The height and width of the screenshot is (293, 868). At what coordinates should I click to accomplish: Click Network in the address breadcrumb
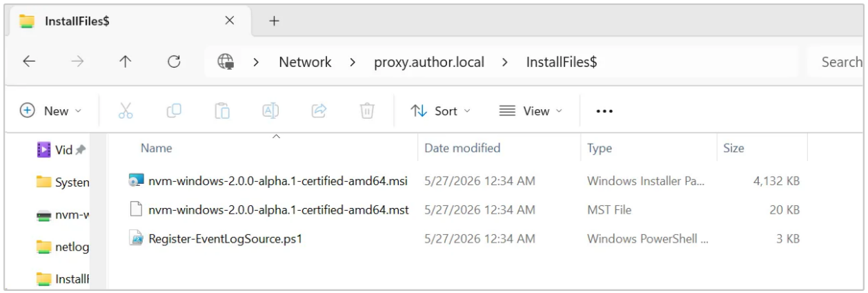coord(305,62)
